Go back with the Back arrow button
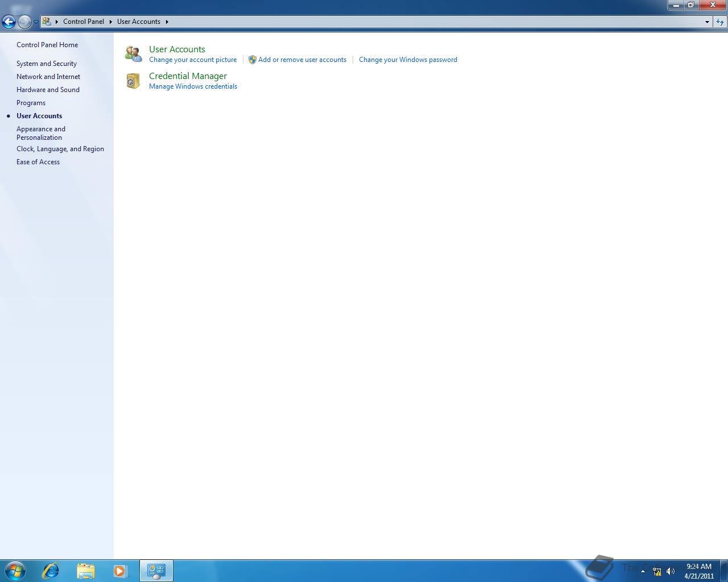The image size is (728, 582). (9, 22)
